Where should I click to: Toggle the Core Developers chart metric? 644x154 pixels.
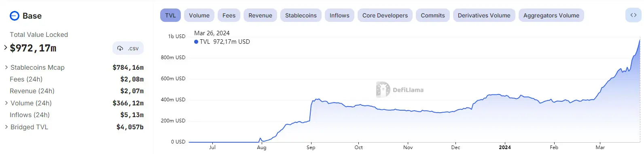tap(385, 15)
